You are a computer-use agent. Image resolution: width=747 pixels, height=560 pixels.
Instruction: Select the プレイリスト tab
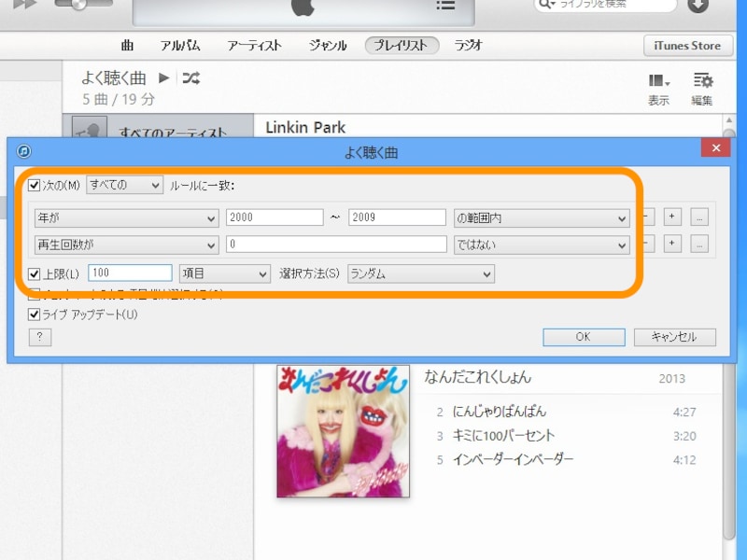(x=402, y=45)
